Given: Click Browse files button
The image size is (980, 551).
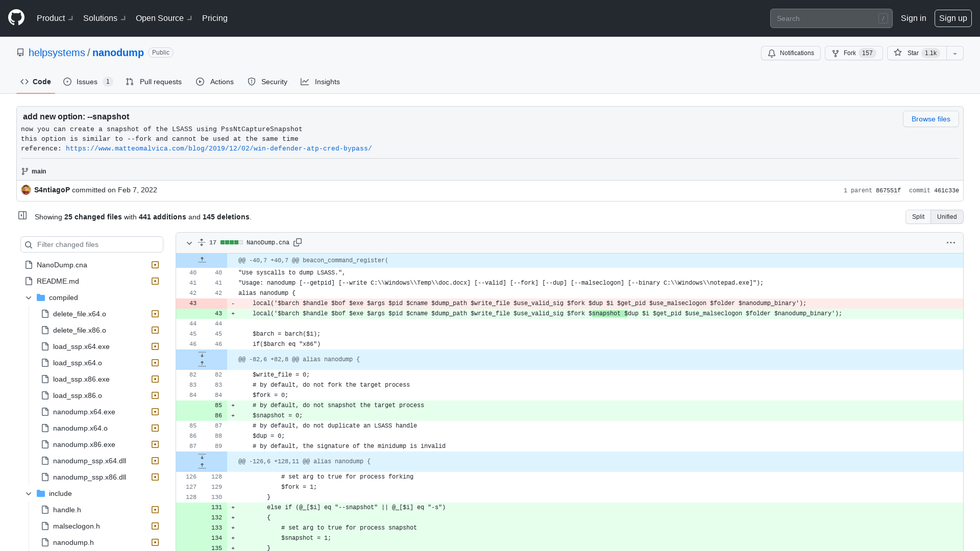Looking at the screenshot, I should [930, 119].
